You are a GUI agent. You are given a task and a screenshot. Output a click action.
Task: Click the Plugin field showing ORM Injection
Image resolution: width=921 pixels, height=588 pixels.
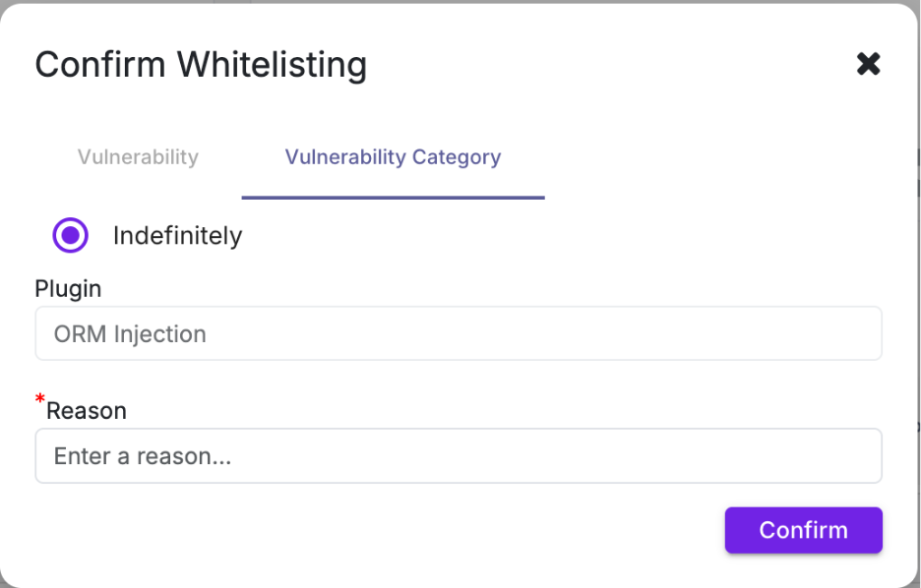pos(459,333)
